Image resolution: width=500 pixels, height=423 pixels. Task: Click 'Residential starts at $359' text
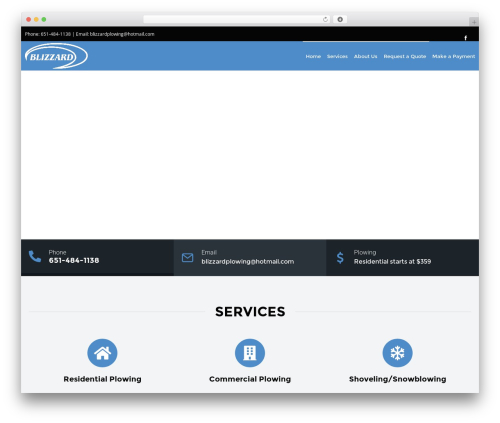point(392,262)
